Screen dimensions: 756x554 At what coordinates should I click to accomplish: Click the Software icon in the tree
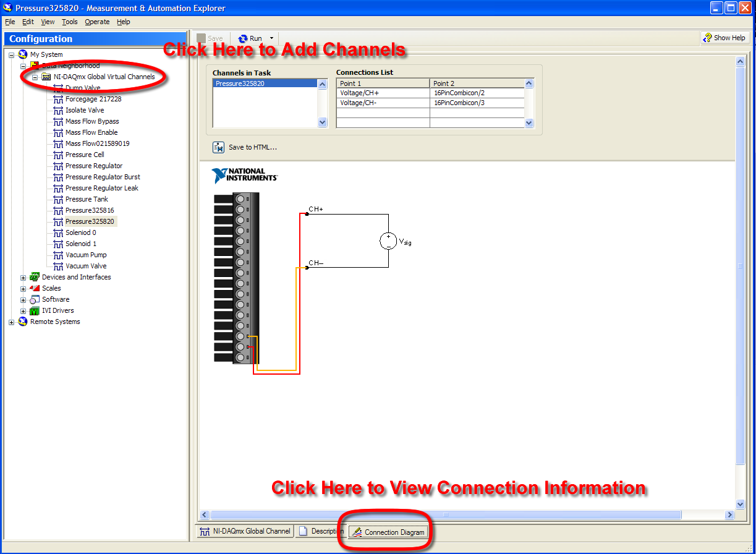click(x=35, y=299)
